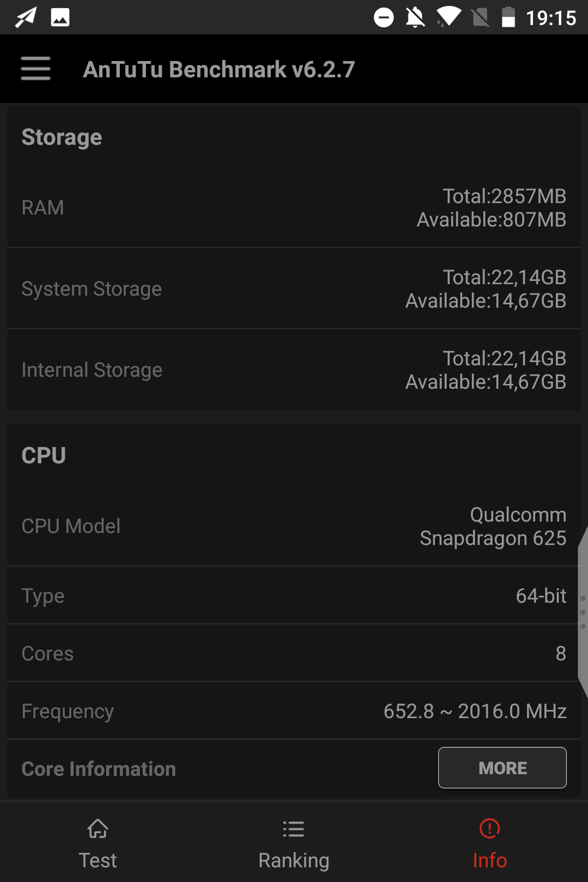Show MORE core information

click(502, 768)
